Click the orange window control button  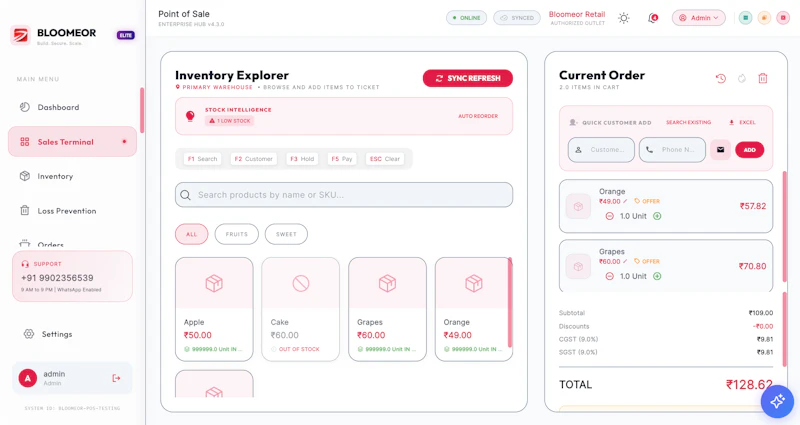point(764,18)
